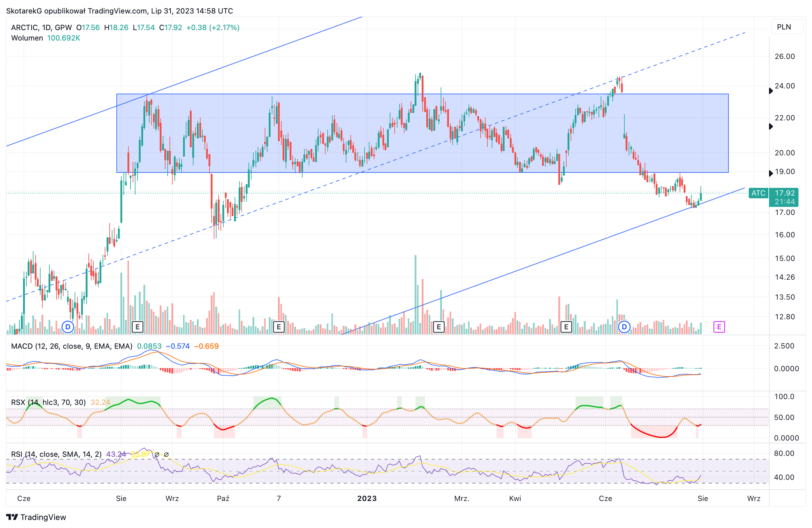Image resolution: width=812 pixels, height=528 pixels.
Task: Click the 80.00 RSI scale label
Action: pyautogui.click(x=784, y=453)
